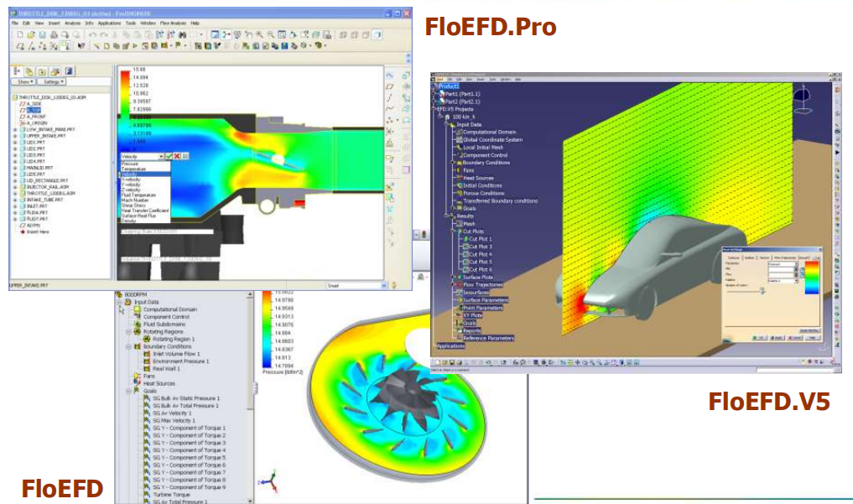Screen dimensions: 853x504
Task: Click the model tree tab icon above Show
Action: (18, 71)
